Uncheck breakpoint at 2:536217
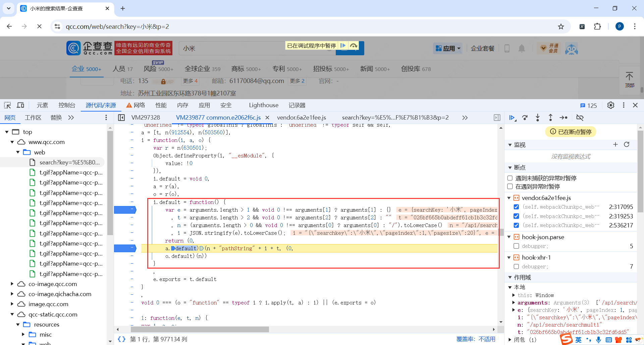644x345 pixels. pyautogui.click(x=516, y=225)
